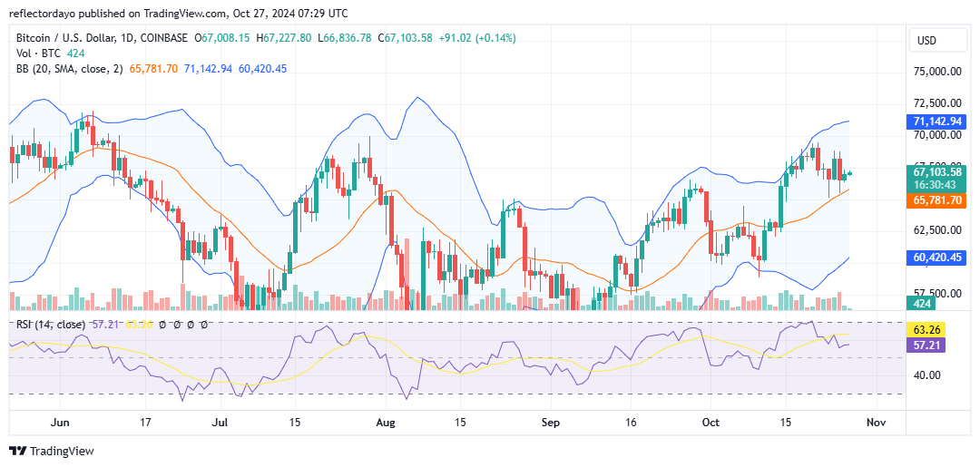980x467 pixels.
Task: Click the 57,500.00 price axis value
Action: (937, 293)
